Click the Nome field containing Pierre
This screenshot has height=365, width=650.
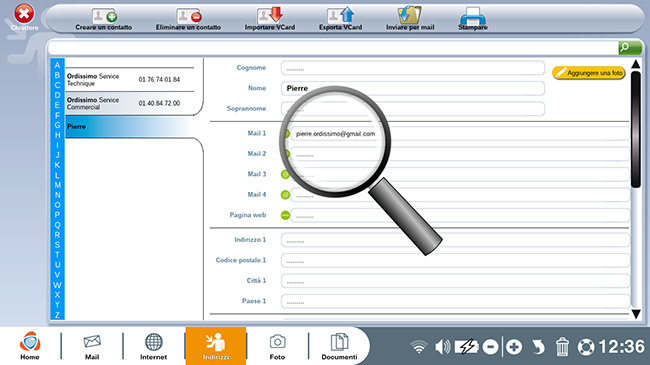(x=412, y=88)
